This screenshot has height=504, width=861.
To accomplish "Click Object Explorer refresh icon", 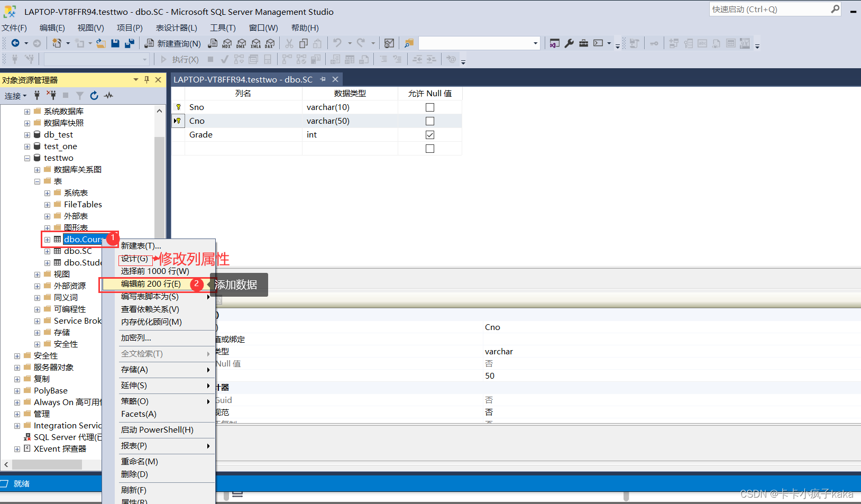I will [x=94, y=95].
